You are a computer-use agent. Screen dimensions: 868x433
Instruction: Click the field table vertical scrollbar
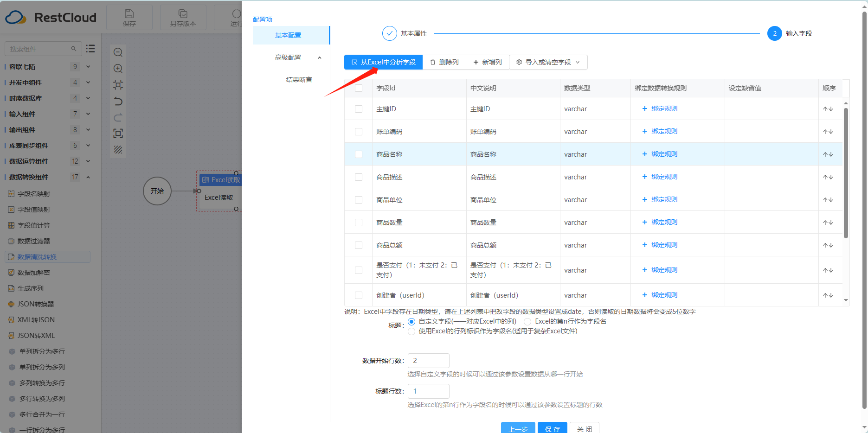coord(846,173)
